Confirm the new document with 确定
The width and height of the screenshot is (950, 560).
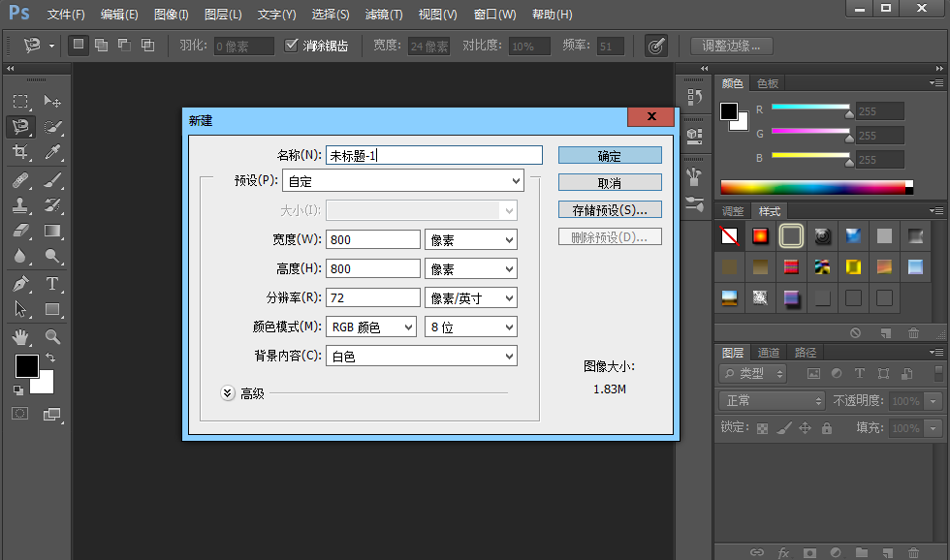pyautogui.click(x=610, y=156)
